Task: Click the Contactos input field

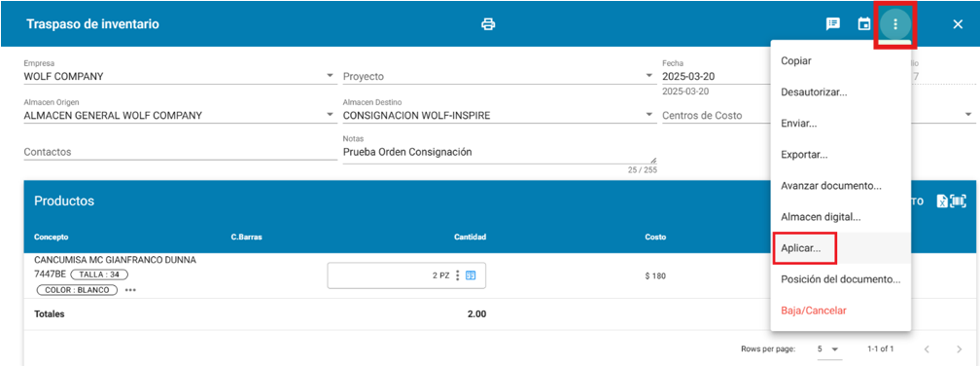Action: 180,152
